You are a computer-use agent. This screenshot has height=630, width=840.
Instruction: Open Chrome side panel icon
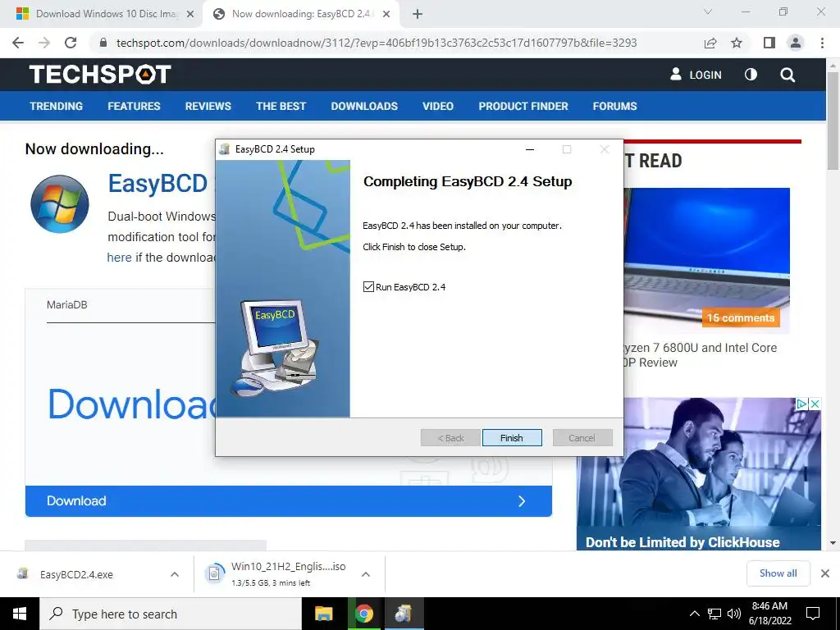tap(769, 43)
